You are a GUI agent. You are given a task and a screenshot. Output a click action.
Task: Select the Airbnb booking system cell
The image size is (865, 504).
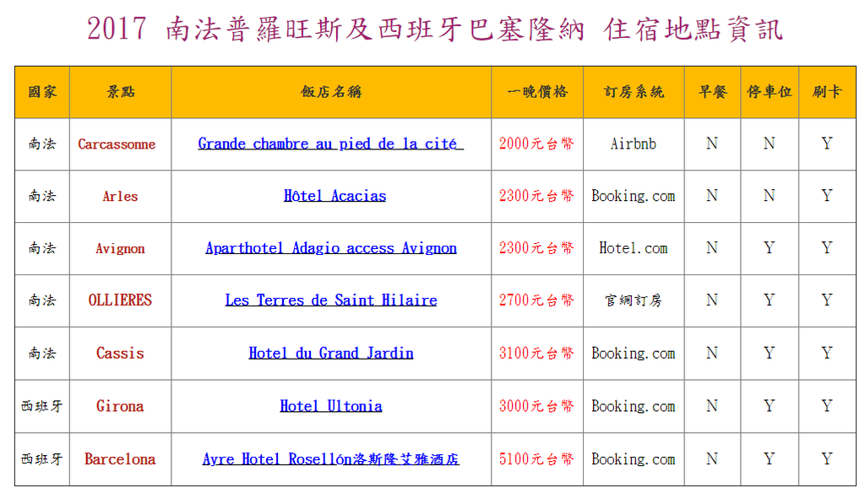pos(634,144)
